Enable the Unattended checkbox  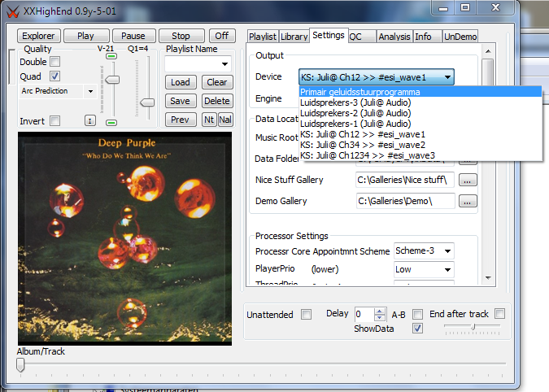(x=306, y=314)
